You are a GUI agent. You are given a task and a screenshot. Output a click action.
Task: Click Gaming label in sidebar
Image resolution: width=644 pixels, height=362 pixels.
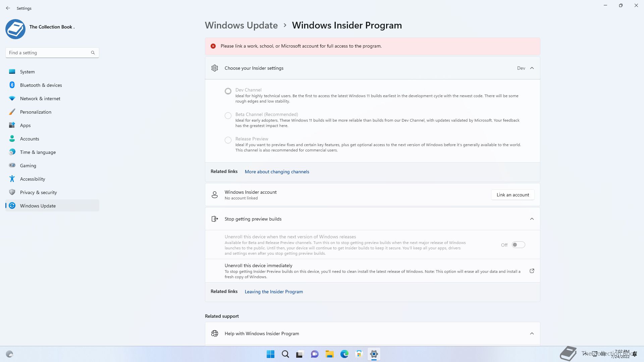(x=28, y=166)
